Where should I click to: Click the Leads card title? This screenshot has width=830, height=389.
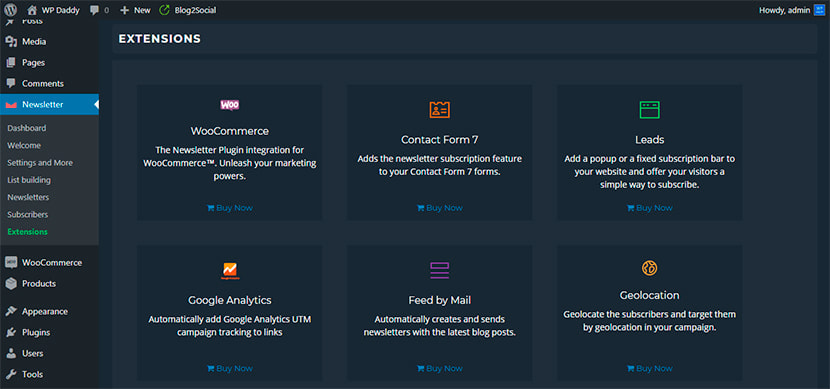(x=649, y=140)
